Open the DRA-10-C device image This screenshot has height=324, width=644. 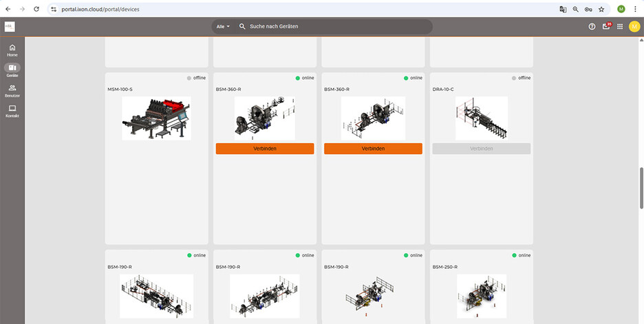(x=482, y=118)
